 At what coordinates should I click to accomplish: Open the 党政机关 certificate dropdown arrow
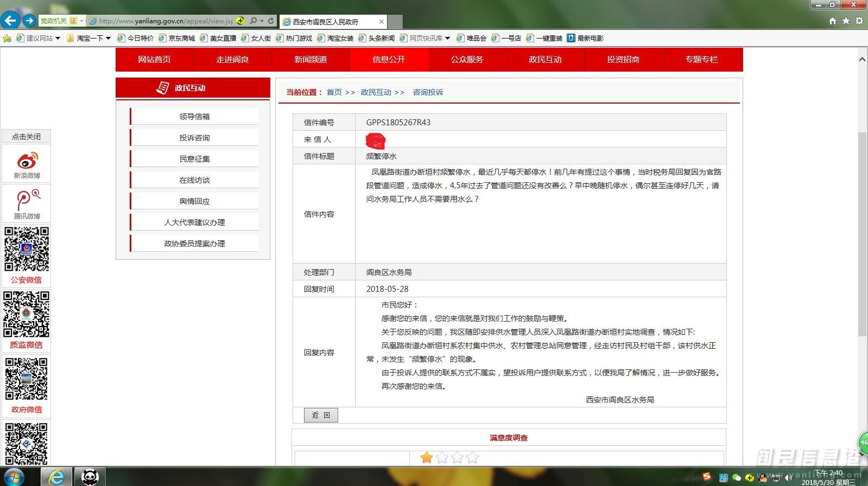pos(81,21)
